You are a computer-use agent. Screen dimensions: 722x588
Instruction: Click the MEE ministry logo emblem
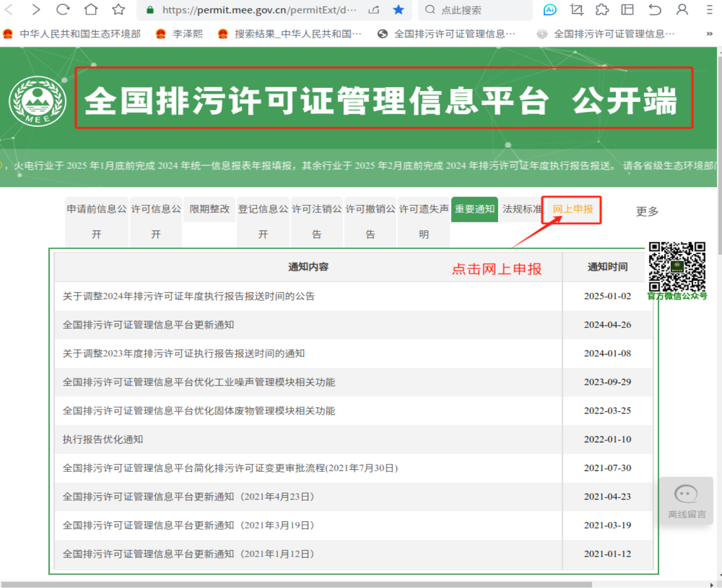click(38, 101)
